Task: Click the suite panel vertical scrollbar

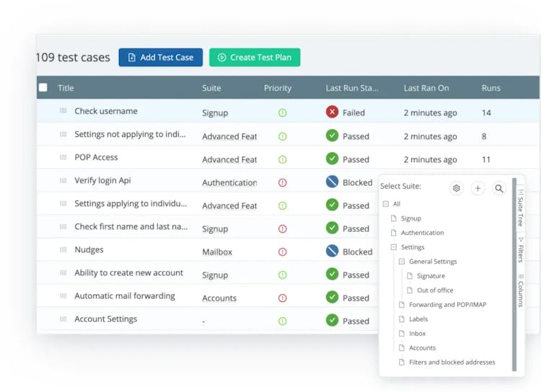Action: point(514,274)
